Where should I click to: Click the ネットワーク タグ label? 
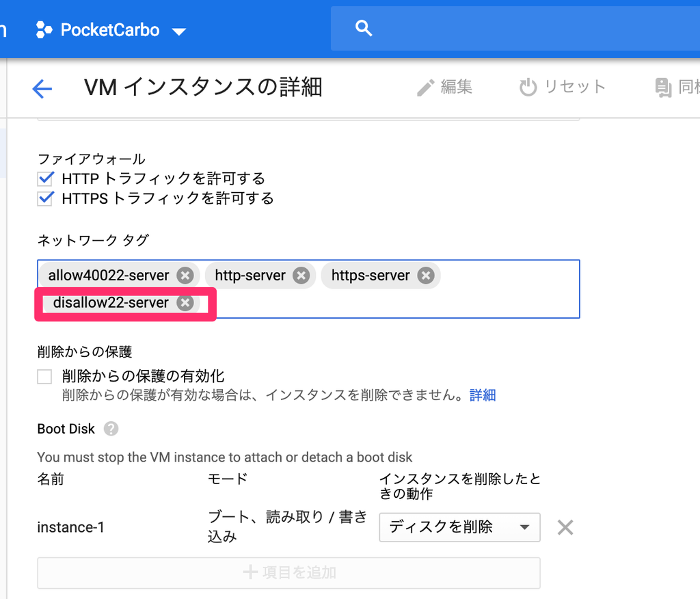tap(93, 240)
